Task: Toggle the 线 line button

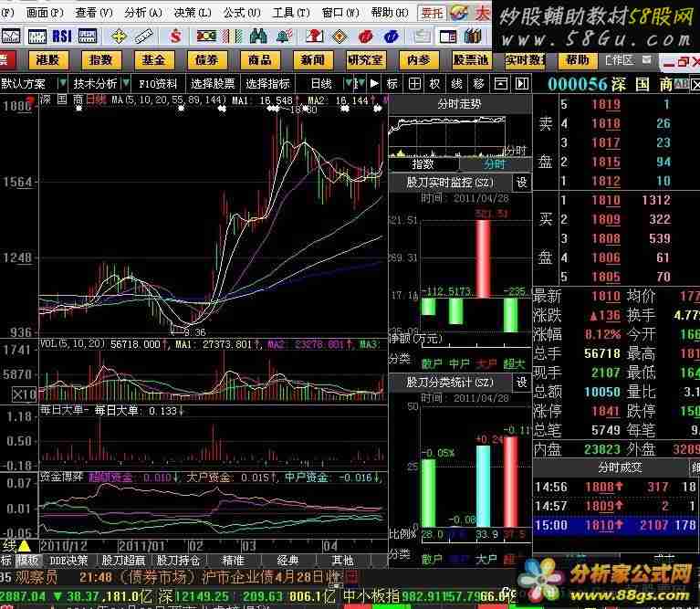Action: [x=456, y=83]
